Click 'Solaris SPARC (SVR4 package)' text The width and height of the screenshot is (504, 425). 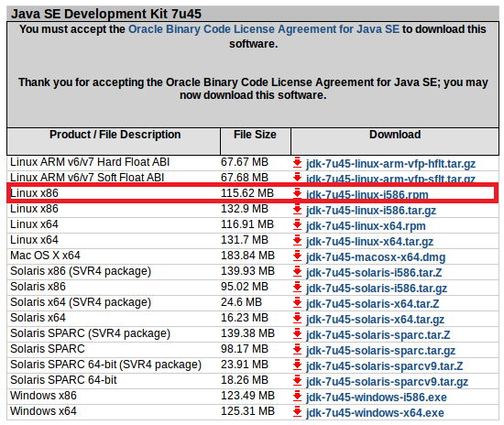tap(90, 333)
